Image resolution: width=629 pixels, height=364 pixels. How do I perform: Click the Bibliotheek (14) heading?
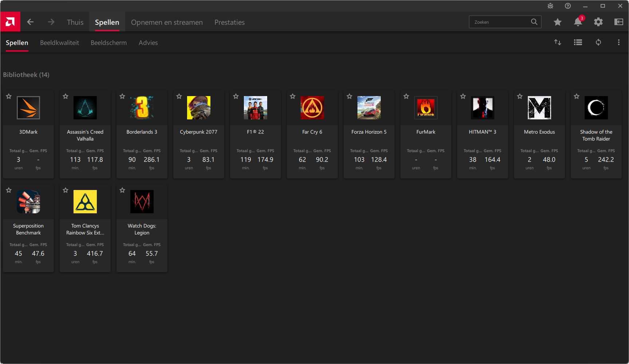pos(26,75)
